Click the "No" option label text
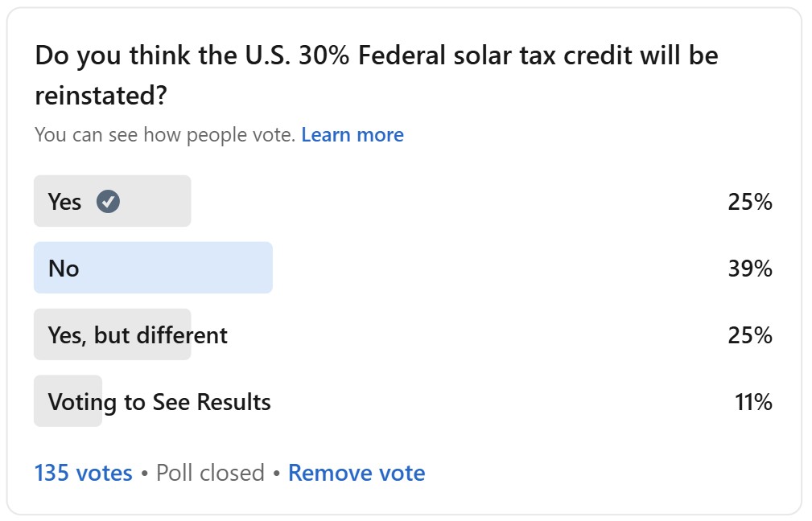Screen dimensions: 812x521 pyautogui.click(x=64, y=268)
